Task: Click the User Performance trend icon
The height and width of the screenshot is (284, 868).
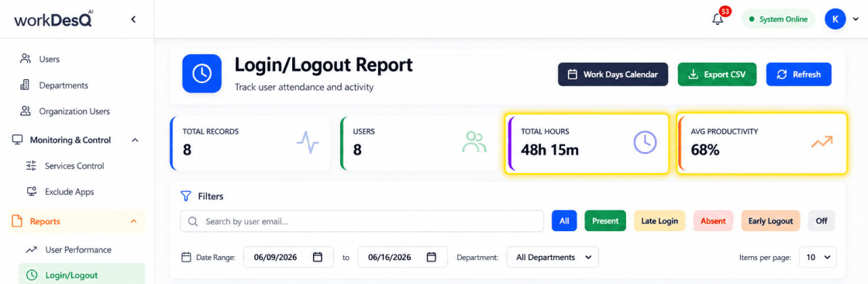Action: [x=32, y=250]
